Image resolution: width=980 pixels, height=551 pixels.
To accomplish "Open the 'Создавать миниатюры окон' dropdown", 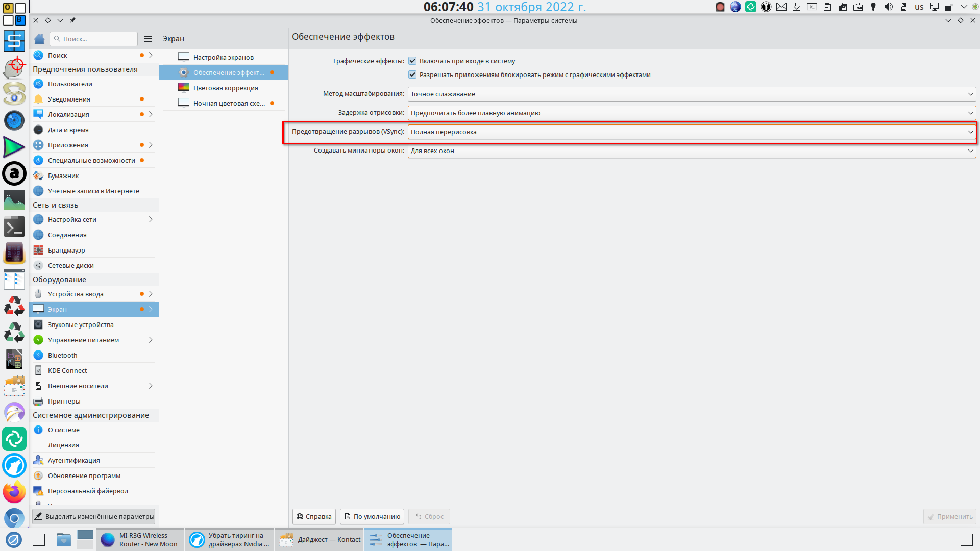I will [x=692, y=151].
